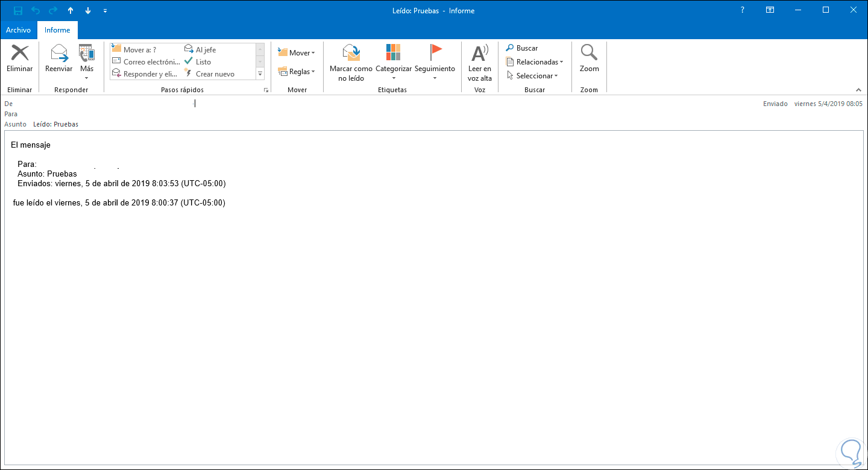Click Marcar como no leído
Image resolution: width=868 pixels, height=470 pixels.
[x=351, y=63]
